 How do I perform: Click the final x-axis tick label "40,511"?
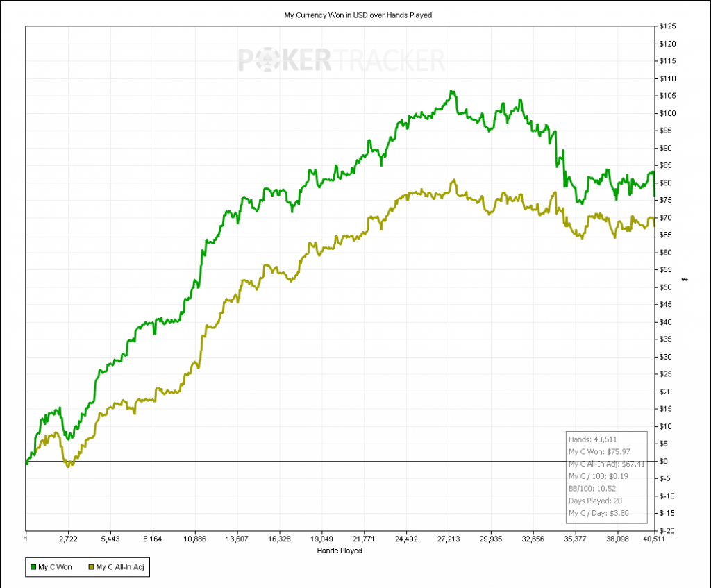click(x=654, y=539)
